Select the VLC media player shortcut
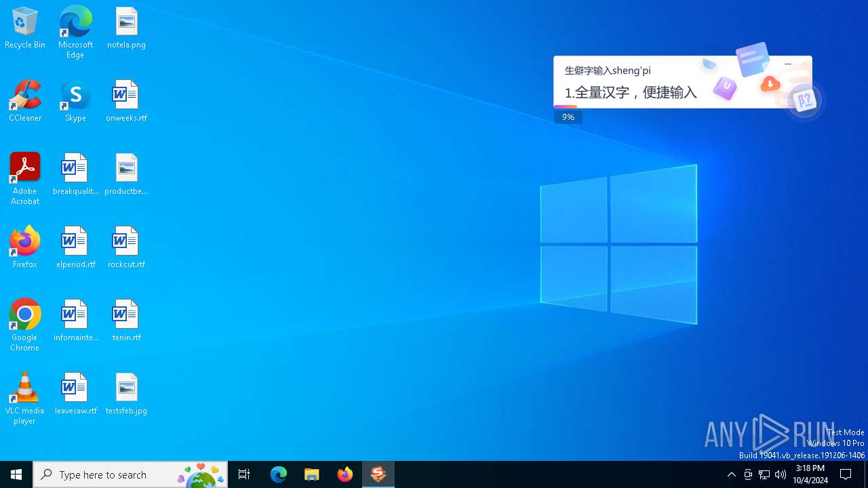The width and height of the screenshot is (868, 488). 25,399
